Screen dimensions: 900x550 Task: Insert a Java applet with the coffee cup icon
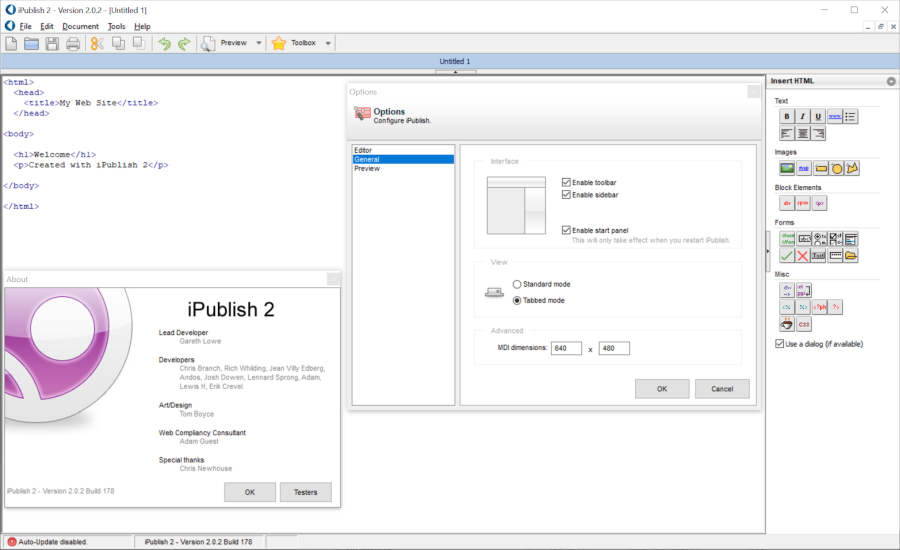click(787, 324)
